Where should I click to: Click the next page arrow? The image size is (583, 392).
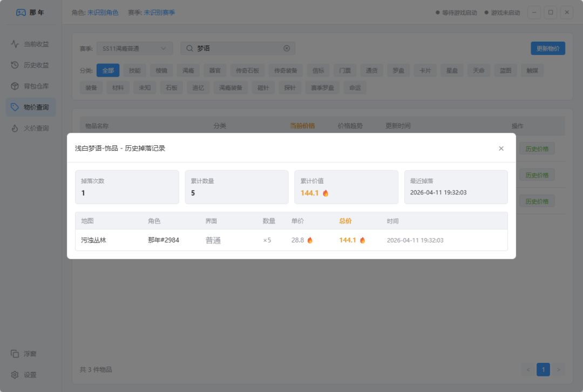click(x=559, y=370)
